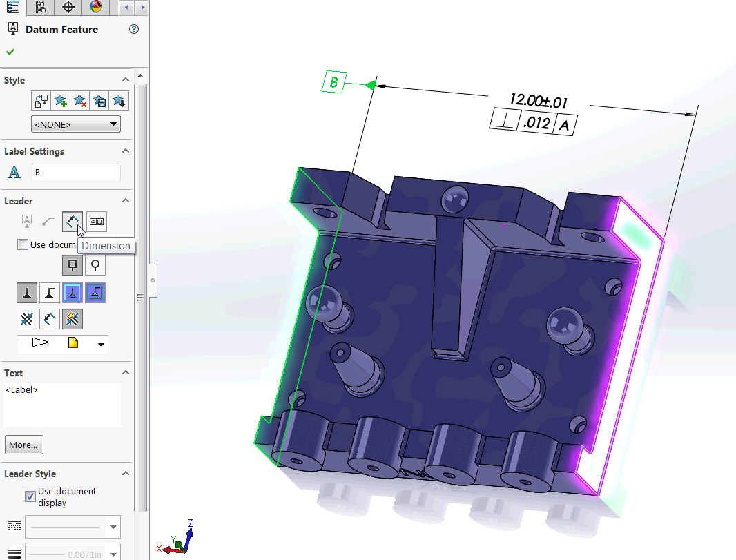Apply defaults to the datum feature style
Viewport: 736px width, 560px height.
click(40, 101)
